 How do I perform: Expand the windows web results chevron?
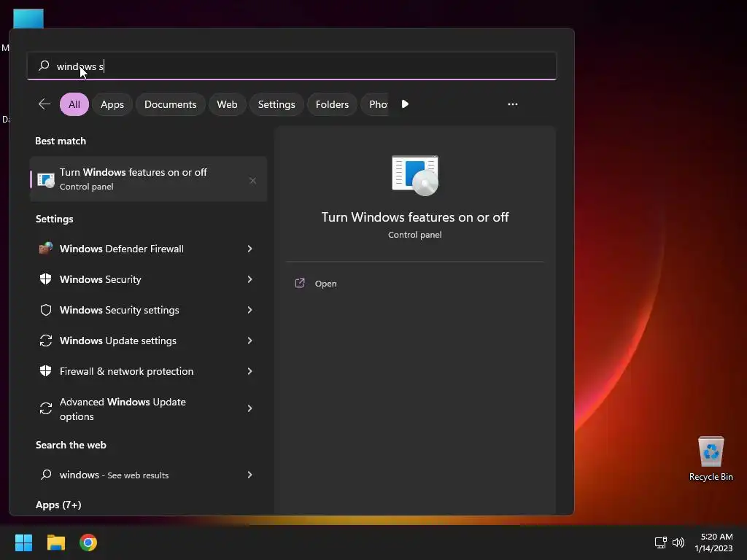coord(249,475)
